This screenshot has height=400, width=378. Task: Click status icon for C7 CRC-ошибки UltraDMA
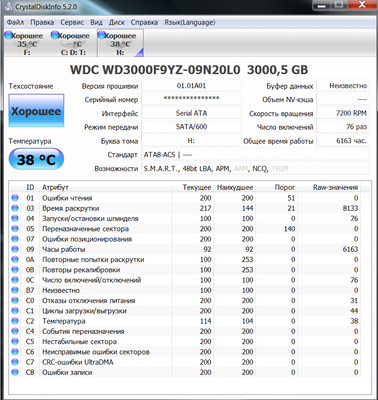tap(15, 362)
